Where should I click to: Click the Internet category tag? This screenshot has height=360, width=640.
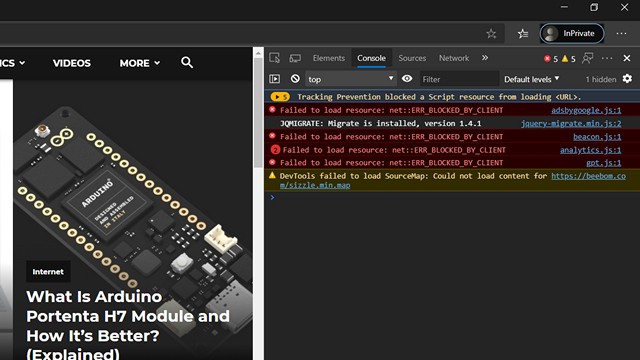(x=48, y=271)
